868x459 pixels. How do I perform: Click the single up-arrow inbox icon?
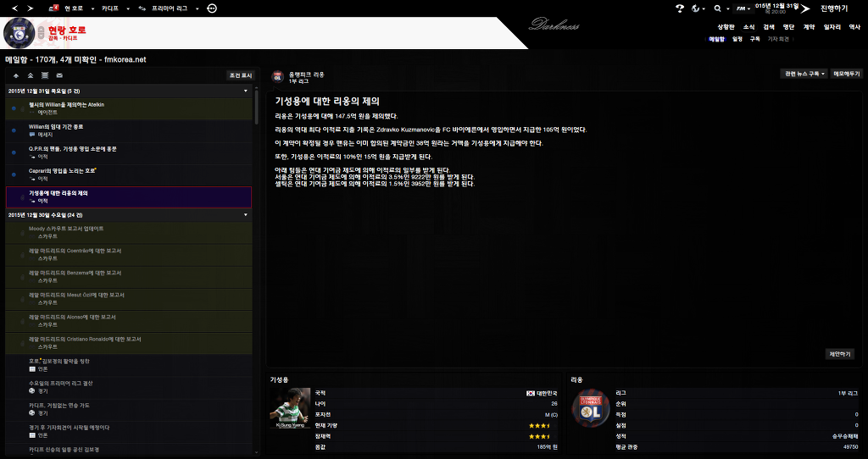16,75
